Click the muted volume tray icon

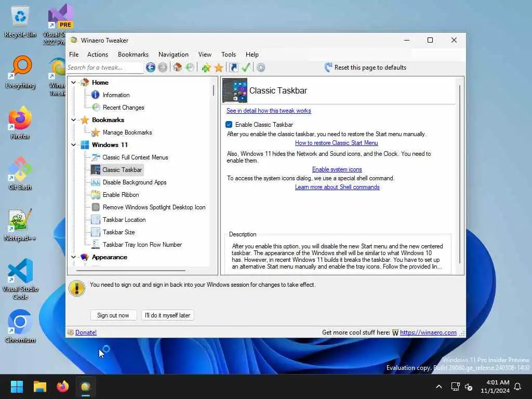pyautogui.click(x=469, y=387)
